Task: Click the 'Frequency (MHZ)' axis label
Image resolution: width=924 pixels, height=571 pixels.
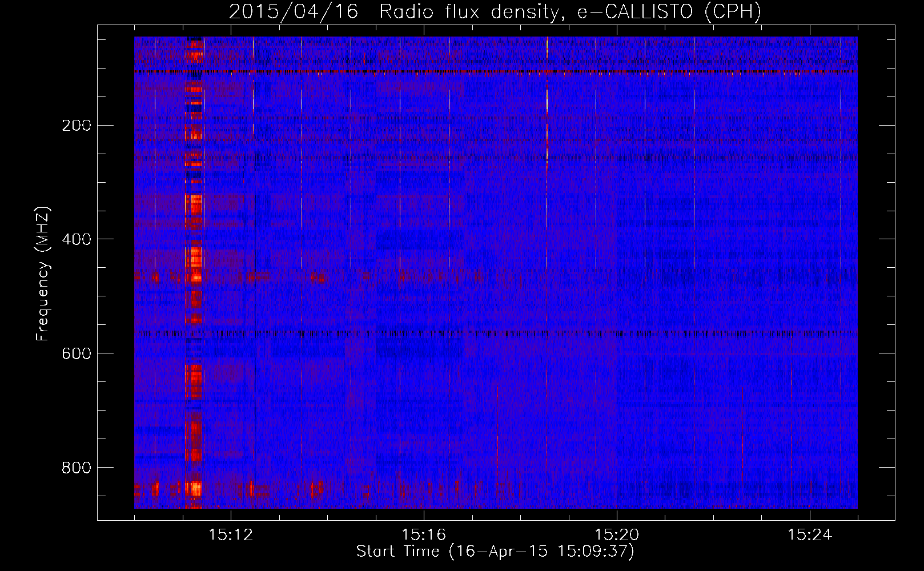Action: pos(42,274)
